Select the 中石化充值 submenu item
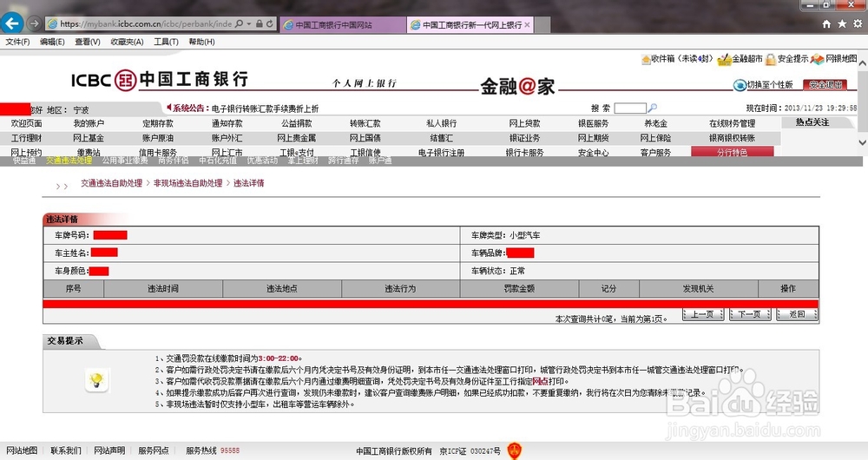This screenshot has width=868, height=460. pyautogui.click(x=218, y=161)
